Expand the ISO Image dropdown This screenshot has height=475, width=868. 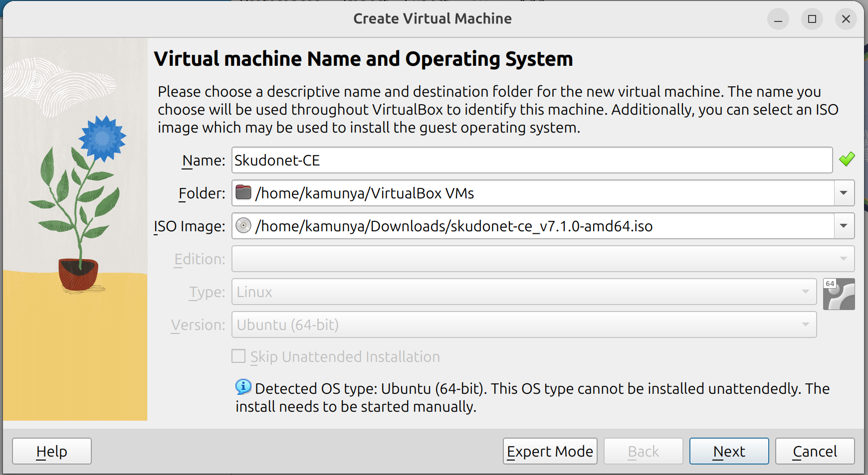click(843, 226)
